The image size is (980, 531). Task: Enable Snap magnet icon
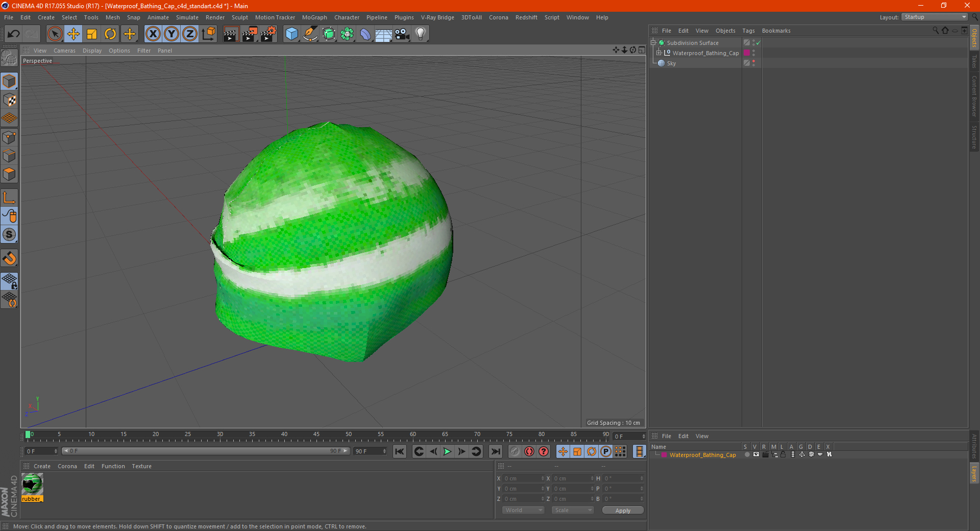[9, 258]
